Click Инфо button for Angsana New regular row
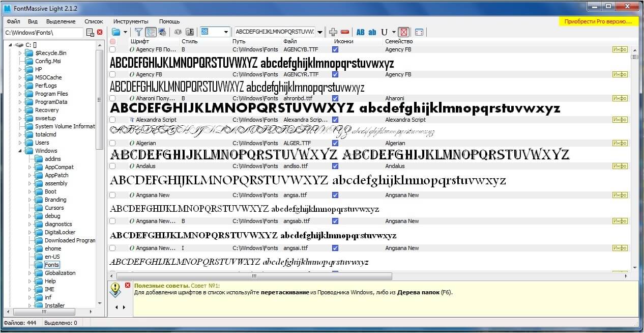The image size is (644, 333). pos(620,195)
